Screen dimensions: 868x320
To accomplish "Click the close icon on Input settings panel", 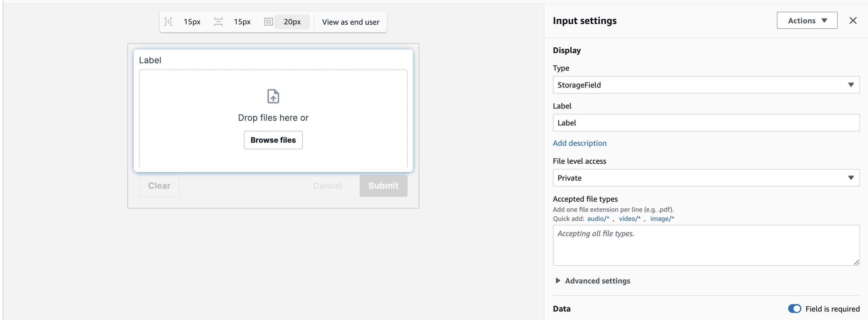I will point(854,20).
